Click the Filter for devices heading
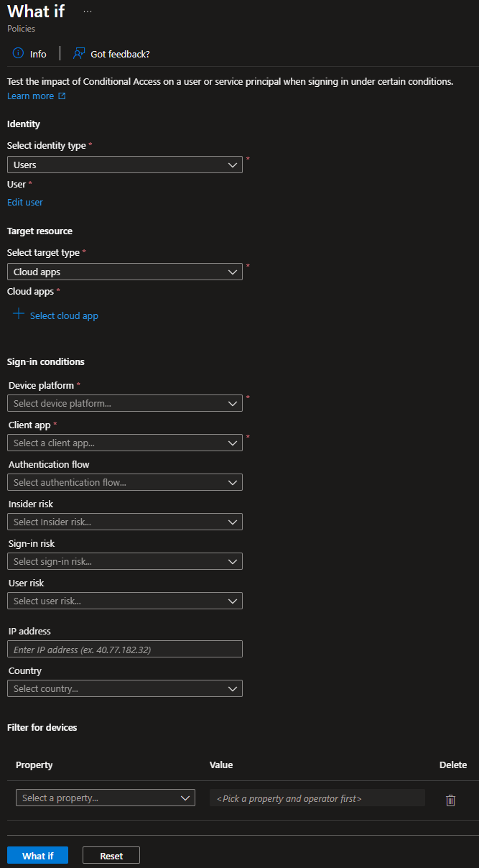The height and width of the screenshot is (868, 479). tap(42, 727)
